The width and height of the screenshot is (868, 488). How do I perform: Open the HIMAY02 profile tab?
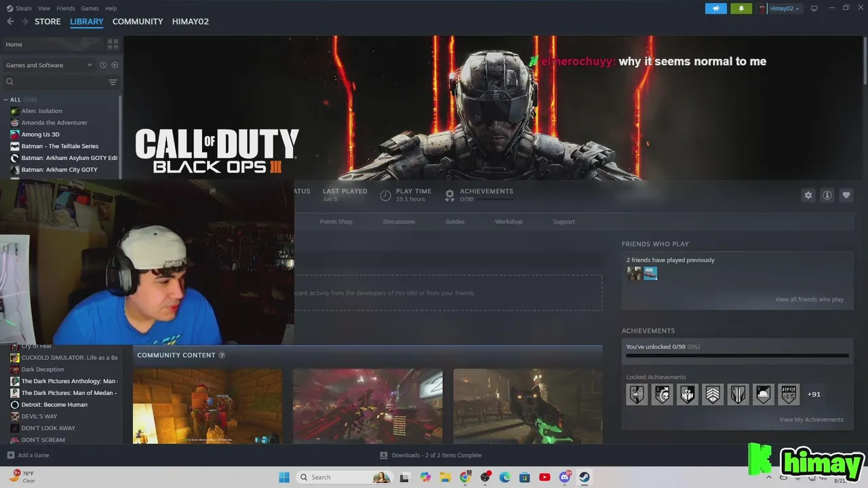coord(191,22)
